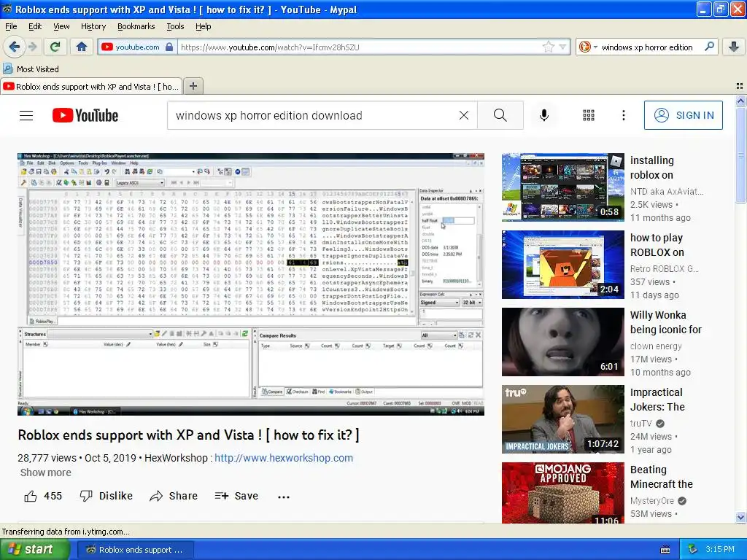Open the Help menu

(203, 26)
